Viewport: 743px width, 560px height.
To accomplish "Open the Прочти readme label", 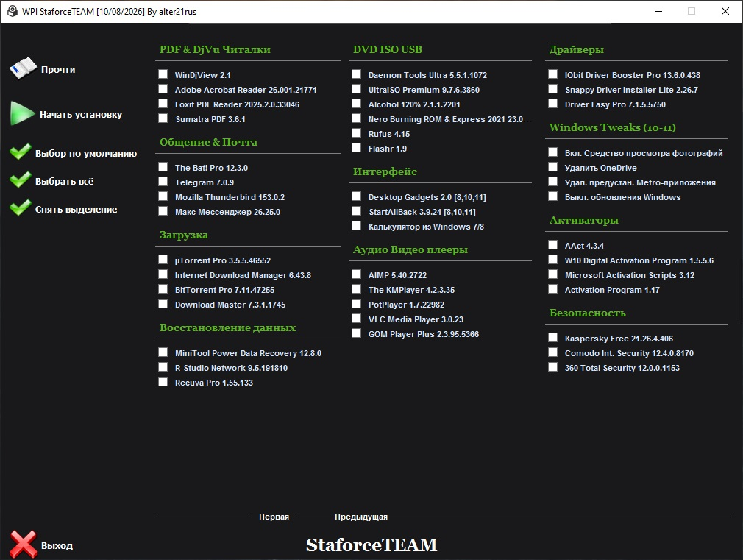I will pos(58,70).
